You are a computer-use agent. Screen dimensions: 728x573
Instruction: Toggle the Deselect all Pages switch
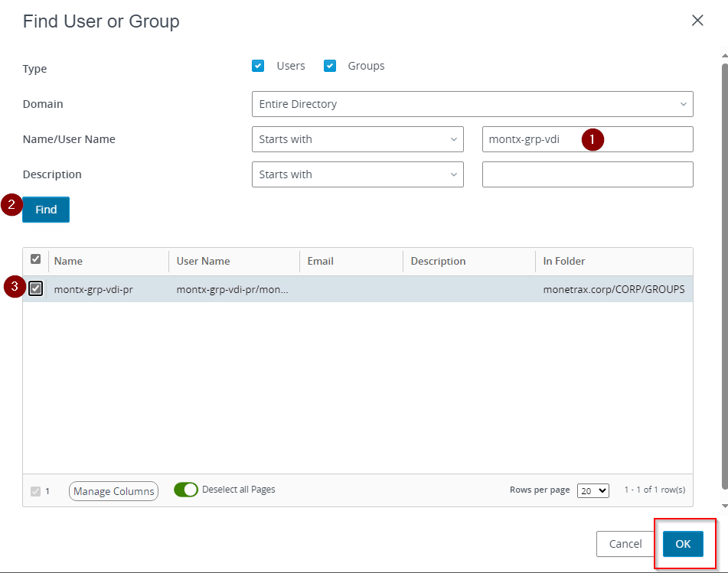click(186, 490)
